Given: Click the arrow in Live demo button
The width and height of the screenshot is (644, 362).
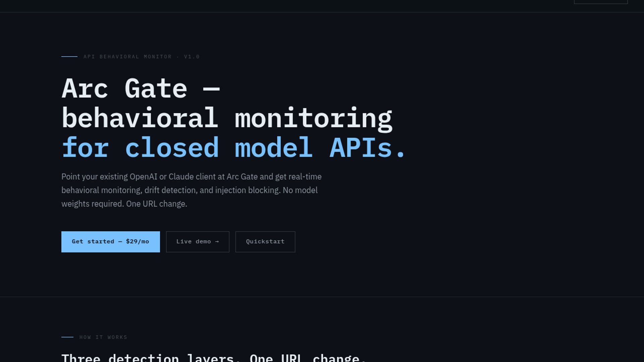Looking at the screenshot, I should (x=217, y=242).
